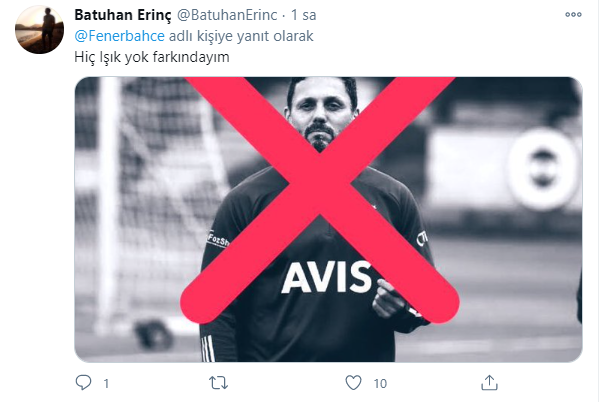Select the 'Hiç Işık yok farkındayım' tweet text
605x402 pixels.
click(152, 57)
